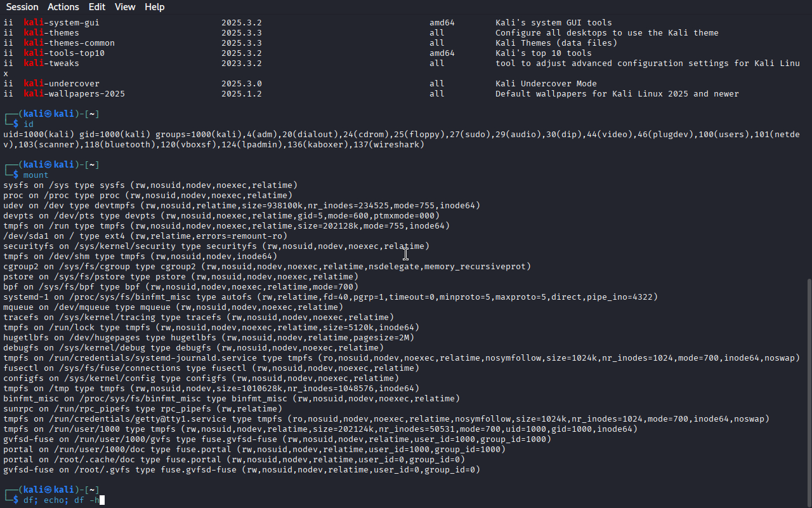Click 'cgroup2 on /sys/fs/cgroup' line
Image resolution: width=812 pixels, height=508 pixels.
267,267
